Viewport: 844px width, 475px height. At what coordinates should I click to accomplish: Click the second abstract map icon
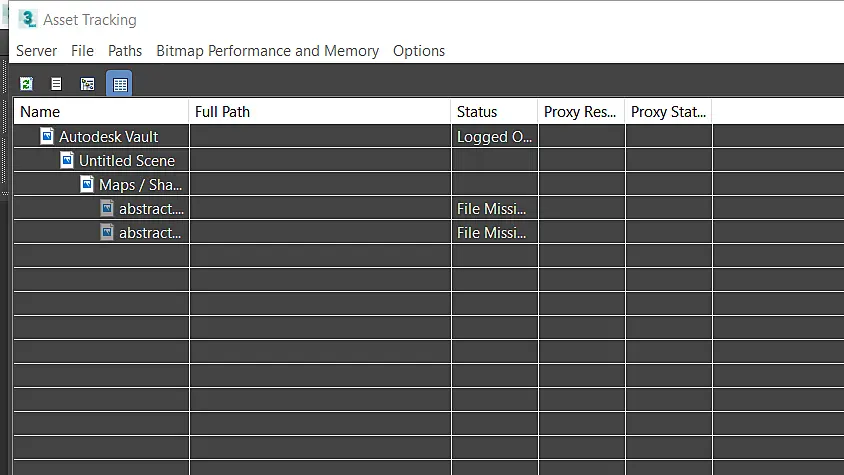107,232
